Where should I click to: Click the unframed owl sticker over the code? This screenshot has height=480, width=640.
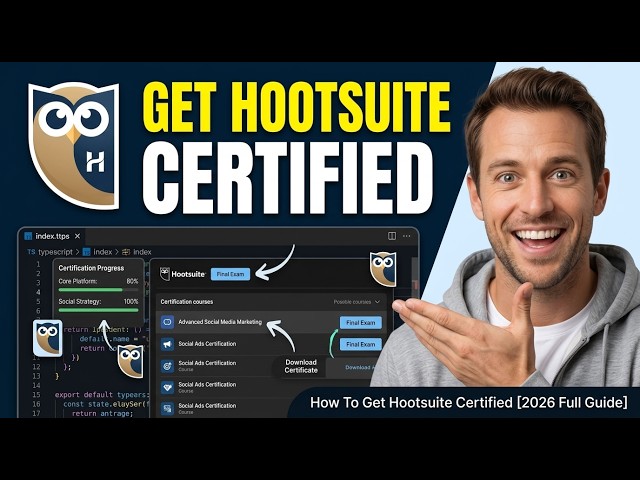pos(131,361)
